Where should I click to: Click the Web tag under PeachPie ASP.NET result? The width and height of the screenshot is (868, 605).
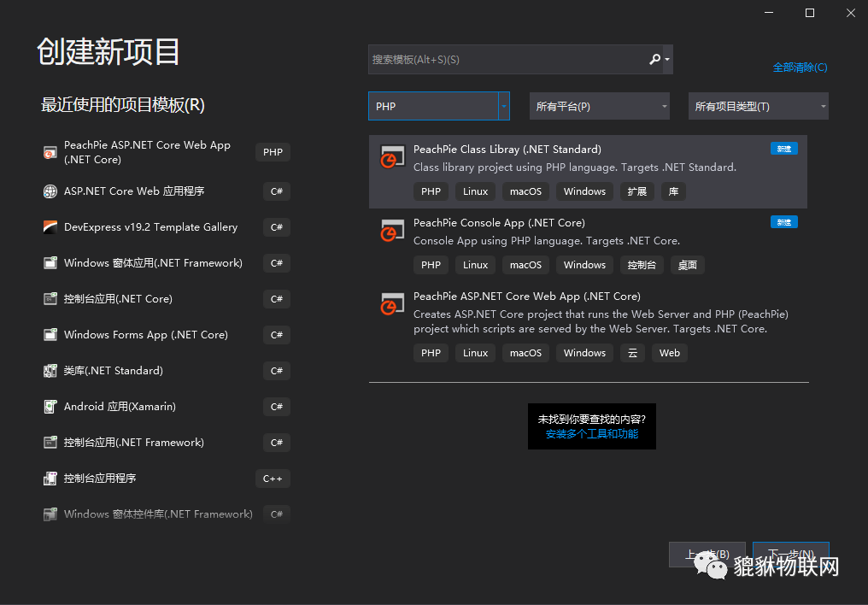[x=669, y=353]
